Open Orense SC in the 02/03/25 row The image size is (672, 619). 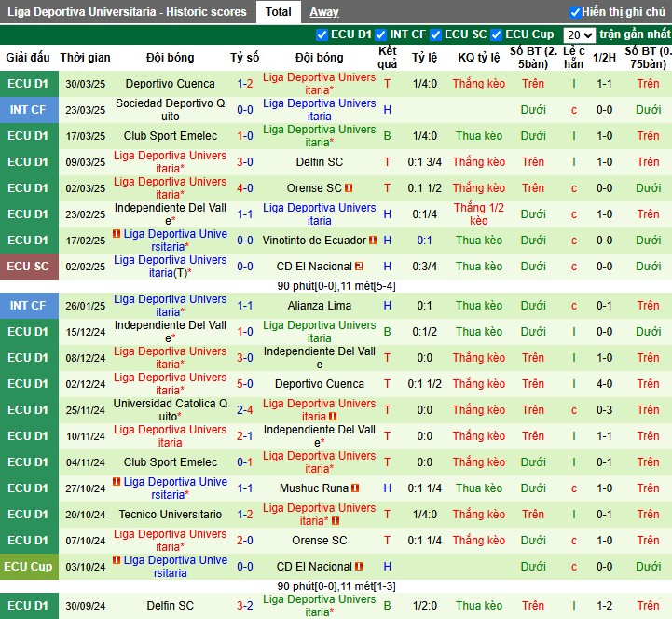tap(314, 188)
